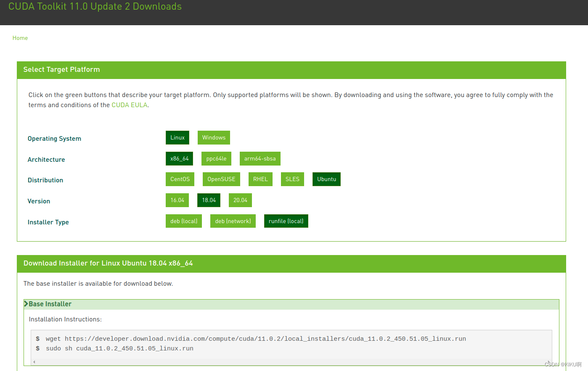Click the Operating System label
This screenshot has height=371, width=588.
click(54, 139)
